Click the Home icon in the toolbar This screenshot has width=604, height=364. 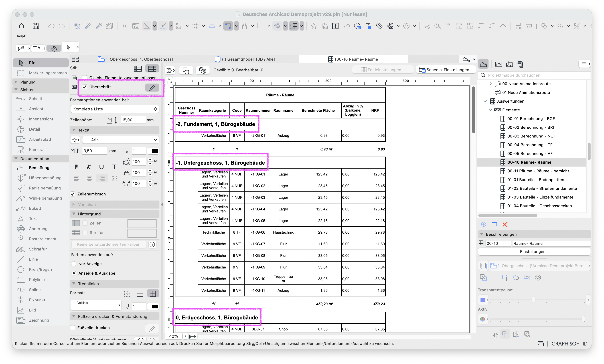(22, 26)
